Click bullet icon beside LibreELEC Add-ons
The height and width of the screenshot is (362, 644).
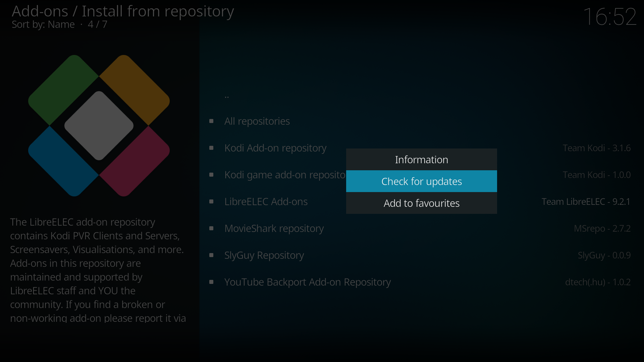[x=211, y=201]
